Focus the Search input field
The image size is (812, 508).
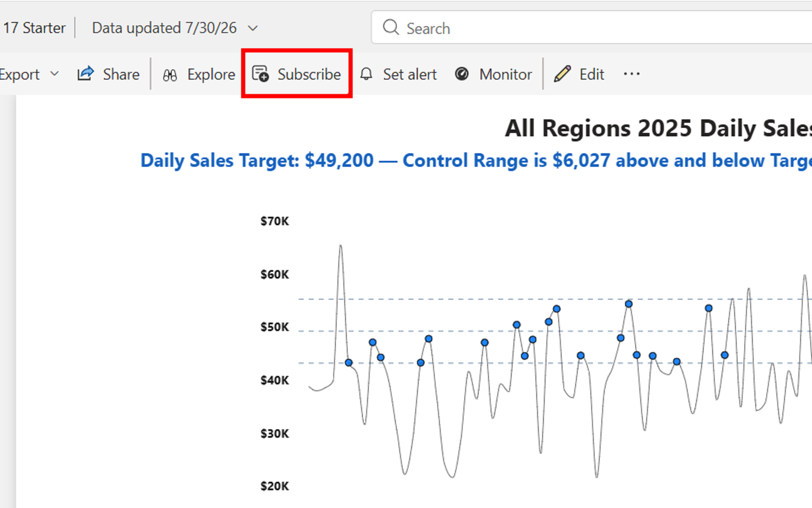pos(592,28)
